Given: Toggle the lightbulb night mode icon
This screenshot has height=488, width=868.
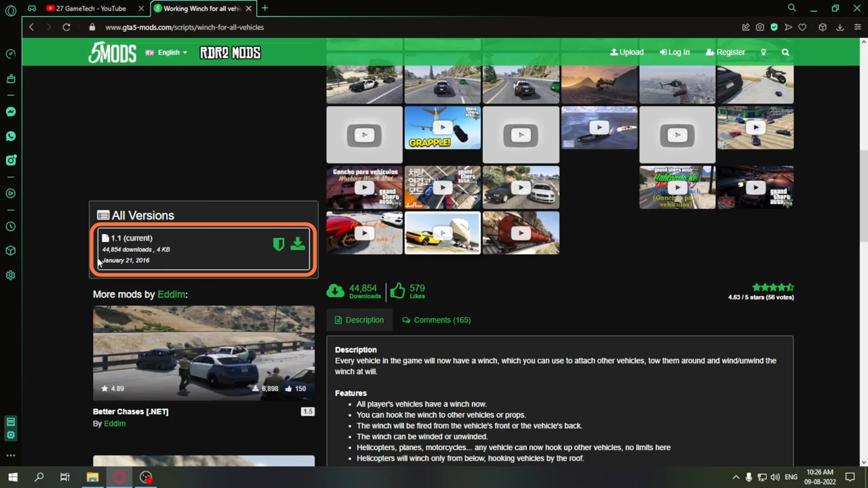Looking at the screenshot, I should click(764, 52).
